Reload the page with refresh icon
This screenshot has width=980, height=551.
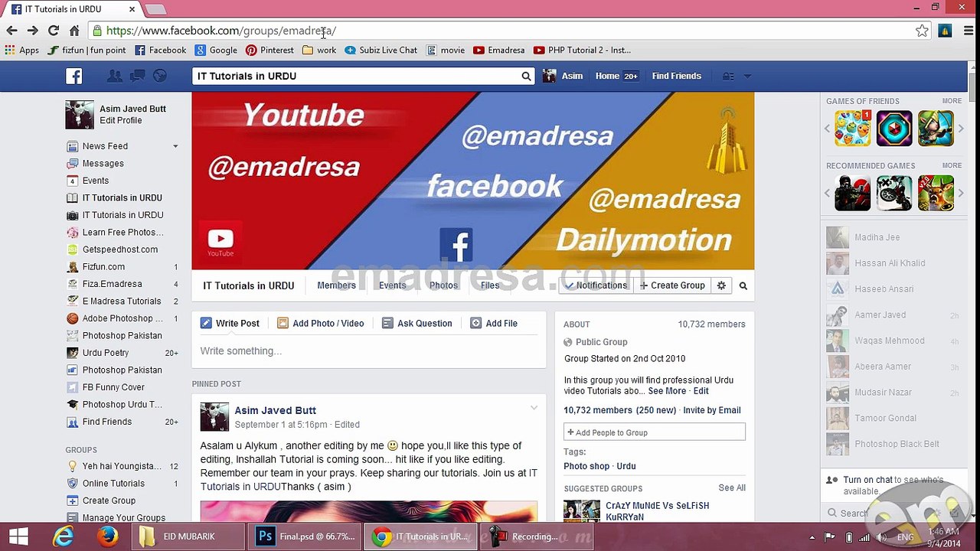(53, 31)
